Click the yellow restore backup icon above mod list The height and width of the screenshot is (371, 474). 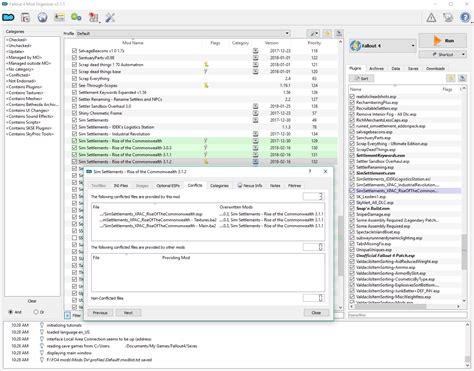pyautogui.click(x=328, y=33)
